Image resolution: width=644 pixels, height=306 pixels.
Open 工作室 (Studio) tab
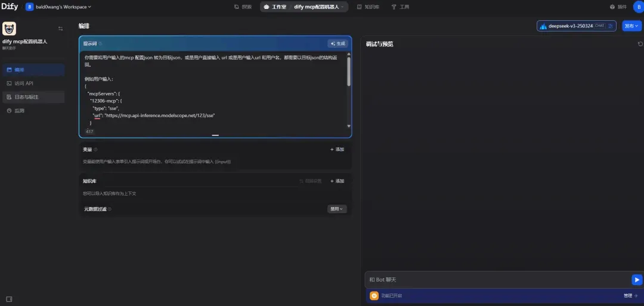tap(275, 7)
